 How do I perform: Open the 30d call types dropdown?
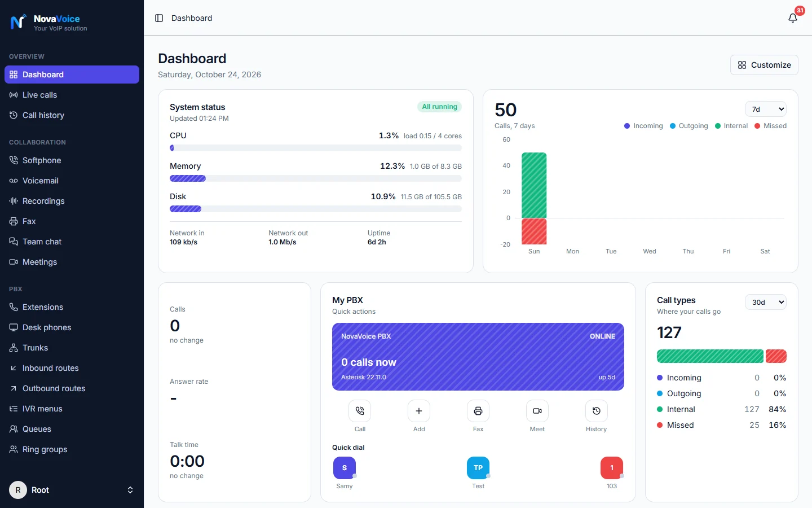click(766, 303)
